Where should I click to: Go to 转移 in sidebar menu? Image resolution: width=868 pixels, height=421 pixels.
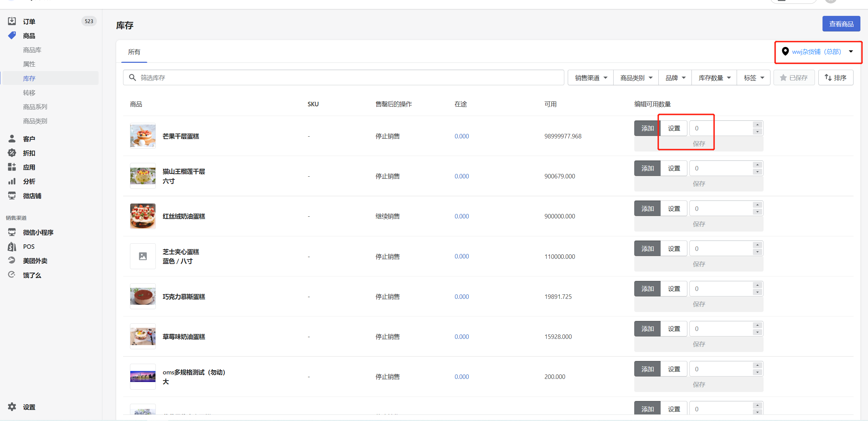[29, 92]
